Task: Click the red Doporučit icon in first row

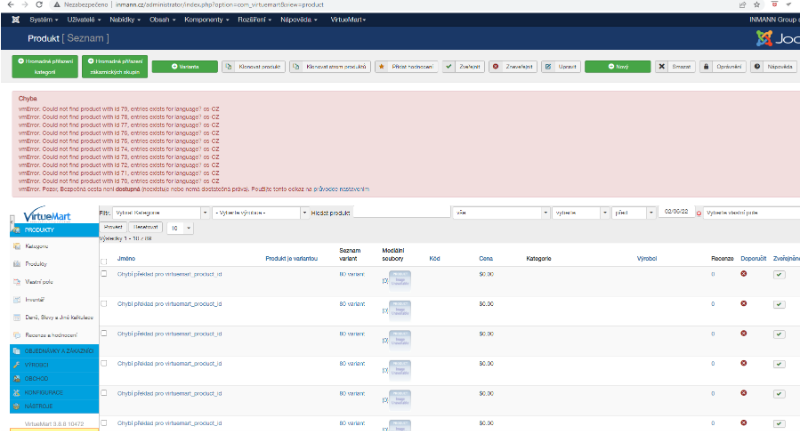Action: point(743,273)
